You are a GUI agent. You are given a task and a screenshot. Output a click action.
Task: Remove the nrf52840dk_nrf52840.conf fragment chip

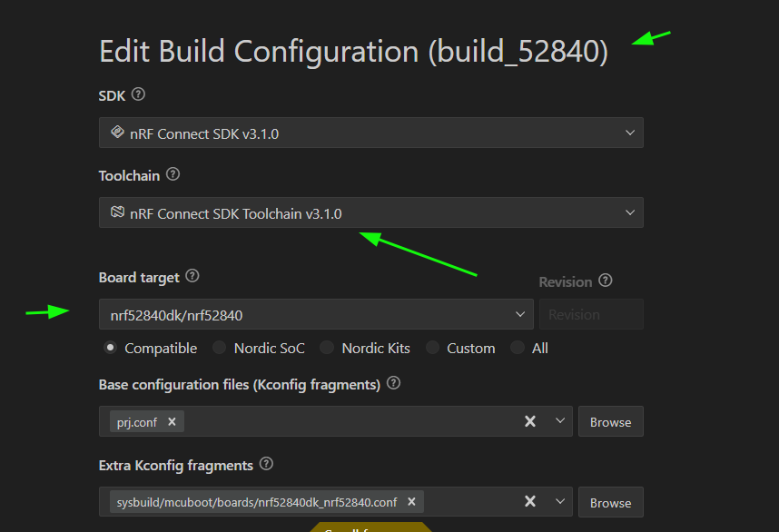(411, 502)
